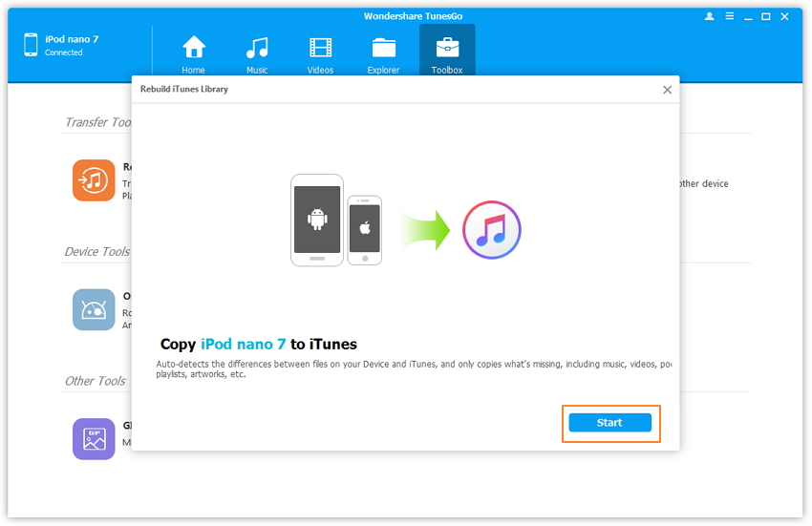This screenshot has width=812, height=526.
Task: Click the Apple phone illustration
Action: (364, 230)
